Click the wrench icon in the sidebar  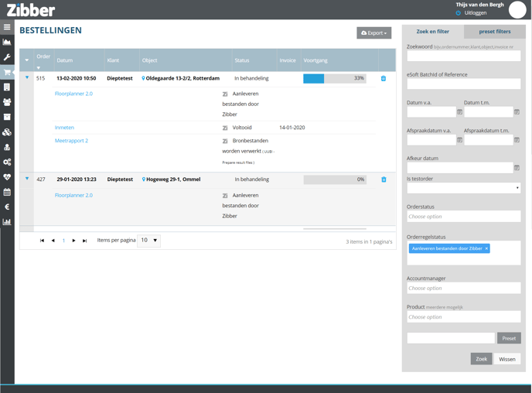pyautogui.click(x=7, y=57)
